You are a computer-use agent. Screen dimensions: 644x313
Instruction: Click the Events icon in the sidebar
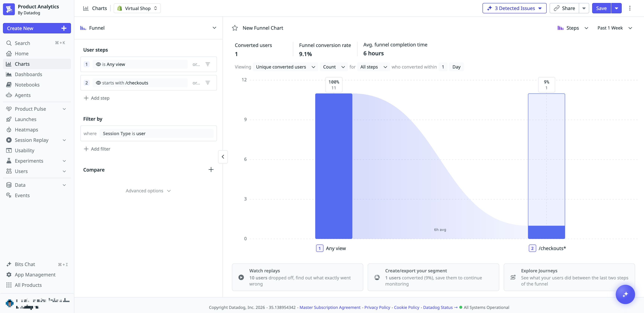[9, 195]
